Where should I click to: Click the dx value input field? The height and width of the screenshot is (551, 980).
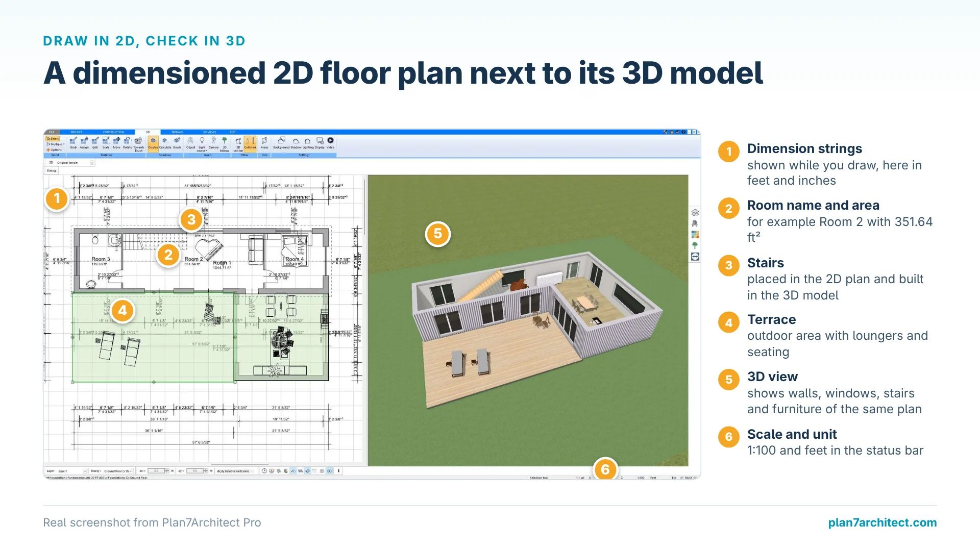(156, 471)
